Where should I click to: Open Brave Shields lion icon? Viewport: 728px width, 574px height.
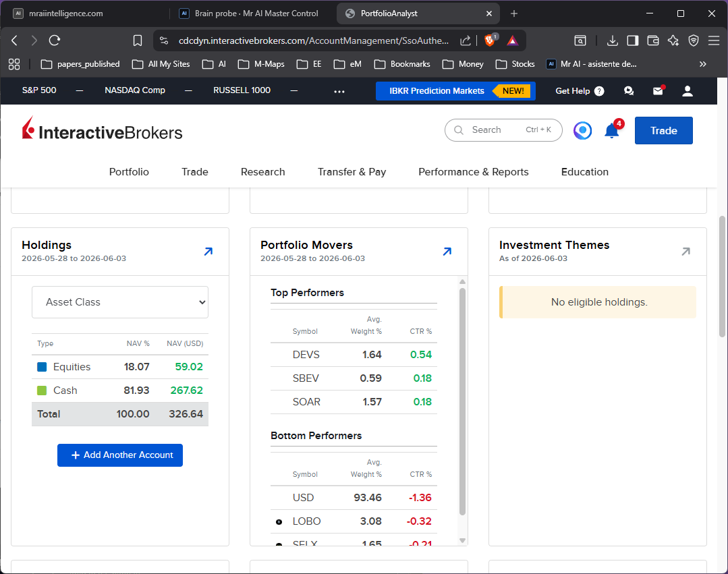490,40
